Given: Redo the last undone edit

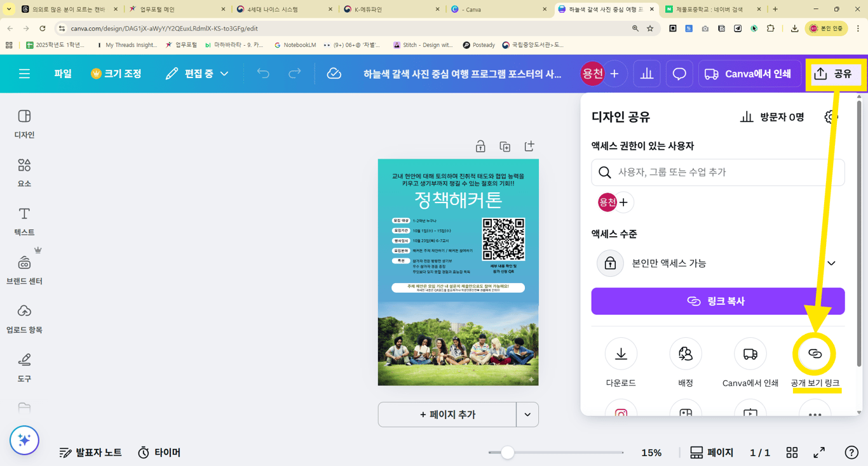Looking at the screenshot, I should tap(295, 74).
